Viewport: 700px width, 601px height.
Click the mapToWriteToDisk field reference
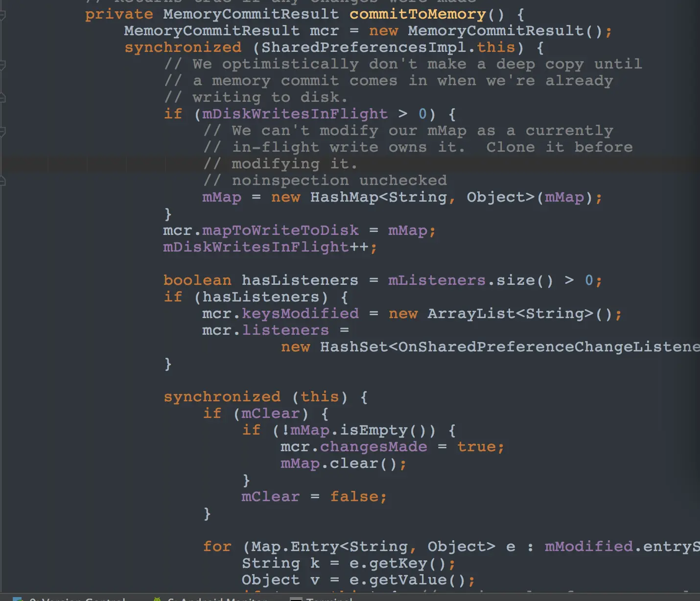[x=280, y=231]
